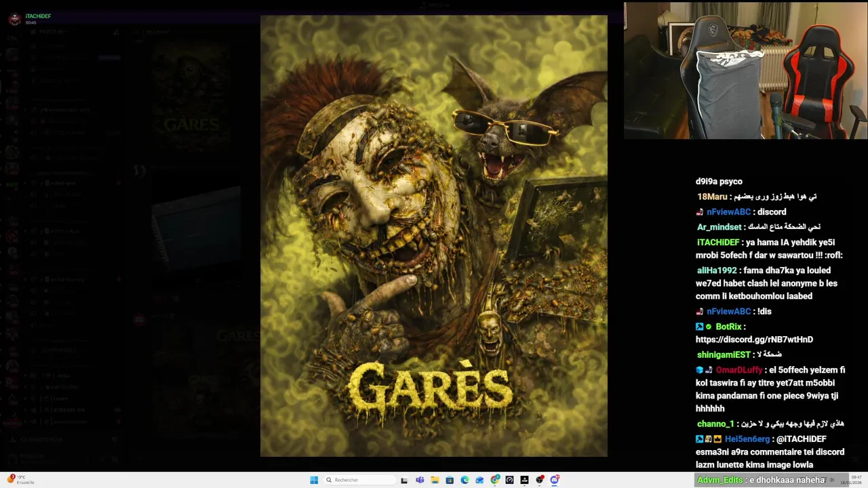Image resolution: width=868 pixels, height=488 pixels.
Task: Click the enlarged GARÈS poster image preview
Action: pyautogui.click(x=434, y=236)
